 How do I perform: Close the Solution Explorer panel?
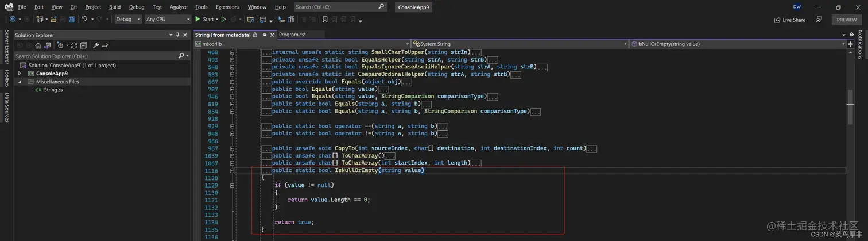pyautogui.click(x=185, y=35)
